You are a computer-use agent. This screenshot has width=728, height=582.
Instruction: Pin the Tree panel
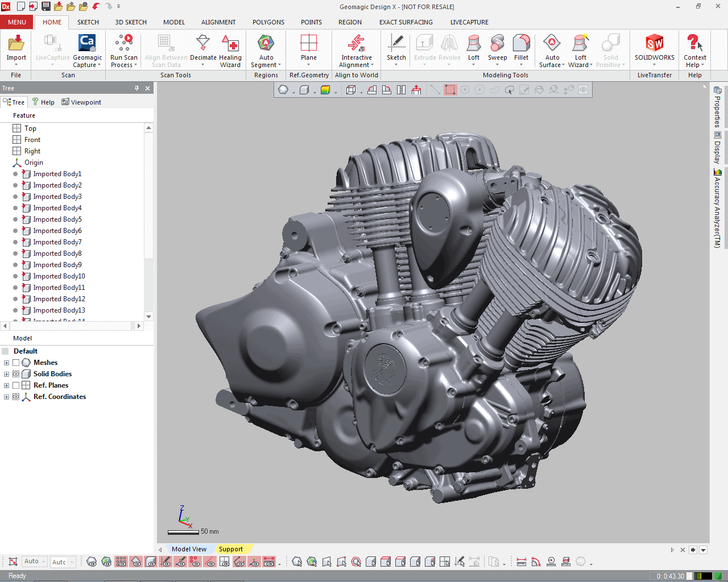[136, 88]
